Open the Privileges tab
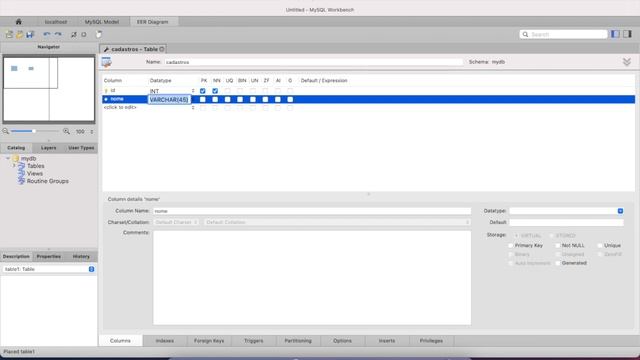 pos(431,341)
